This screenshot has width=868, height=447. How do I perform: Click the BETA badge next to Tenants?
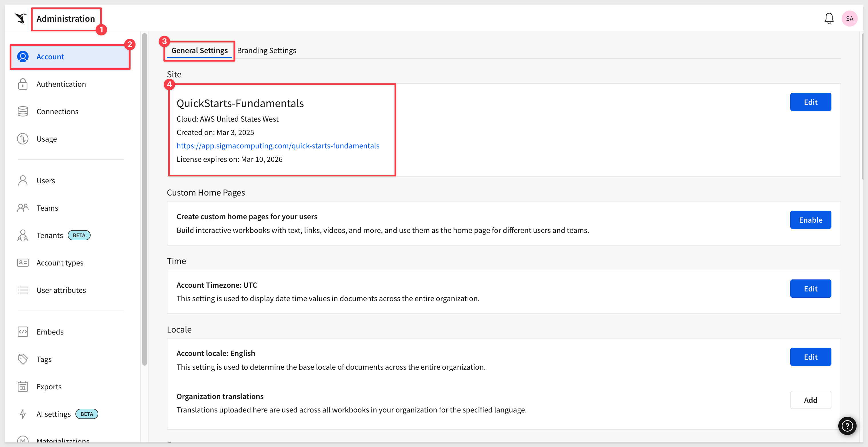(x=79, y=235)
